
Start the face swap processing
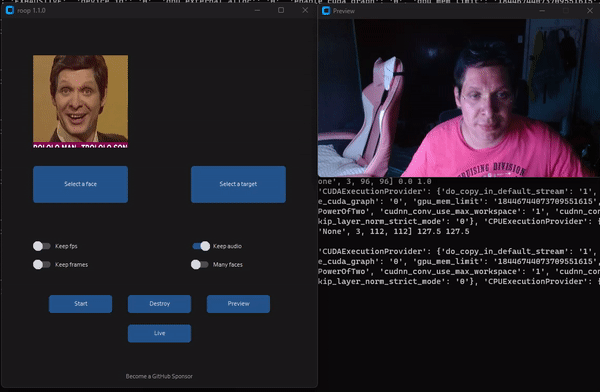[x=80, y=304]
